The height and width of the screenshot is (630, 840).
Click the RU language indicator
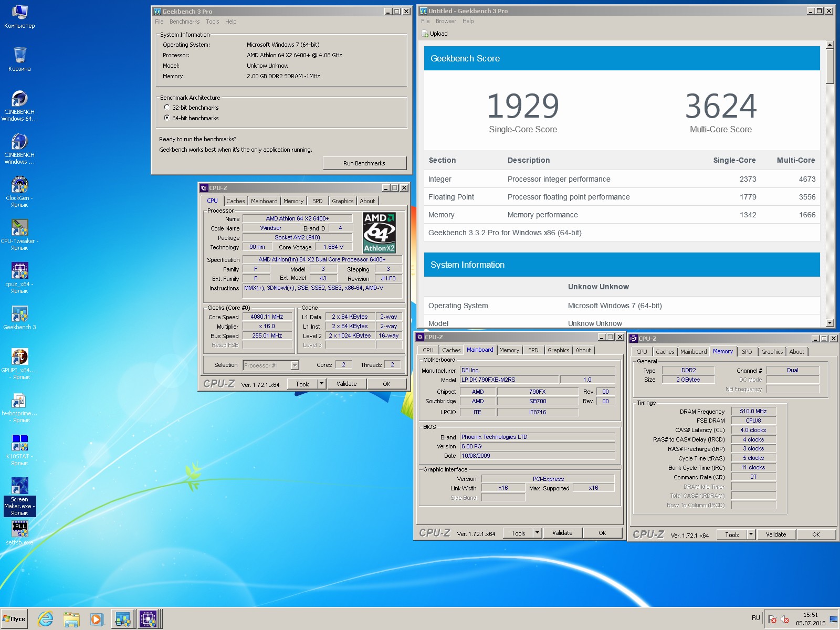tap(755, 618)
